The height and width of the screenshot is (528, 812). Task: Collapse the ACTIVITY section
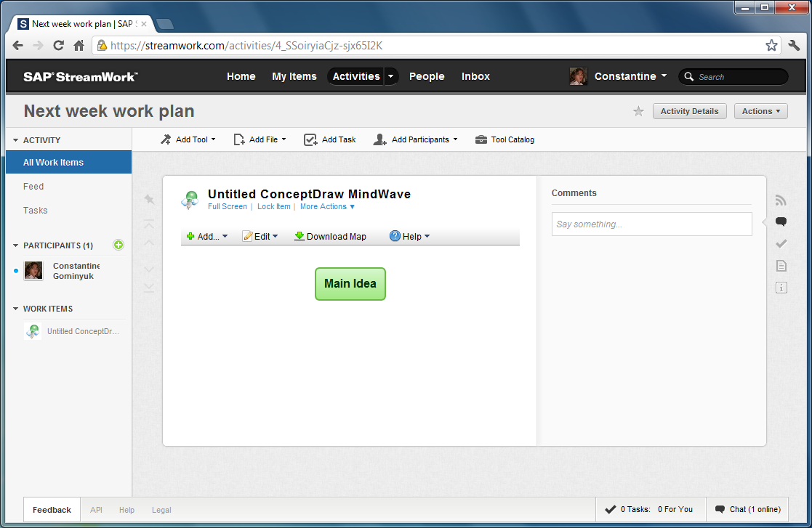click(15, 140)
